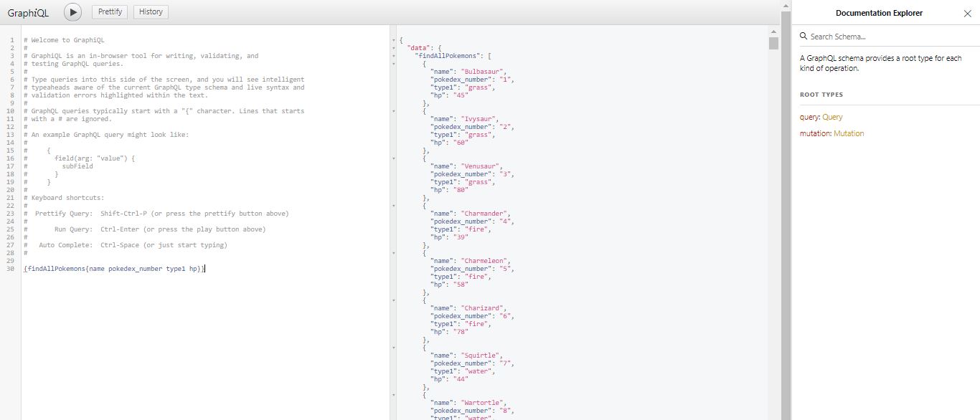The height and width of the screenshot is (420, 980).
Task: Close the Documentation Explorer with the X icon
Action: pyautogui.click(x=967, y=13)
